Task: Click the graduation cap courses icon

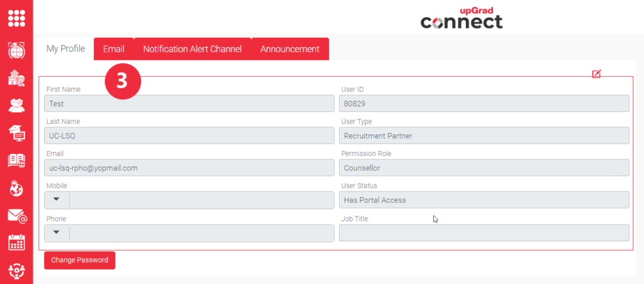Action: coord(16,132)
